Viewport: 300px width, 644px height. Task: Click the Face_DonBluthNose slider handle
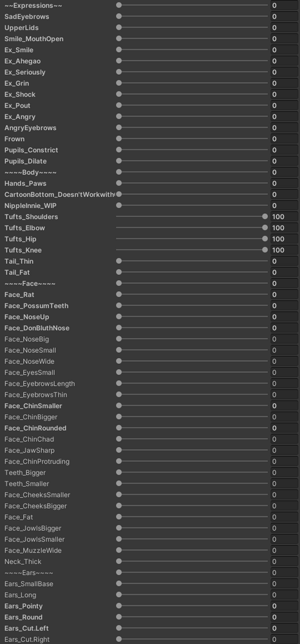click(x=118, y=328)
